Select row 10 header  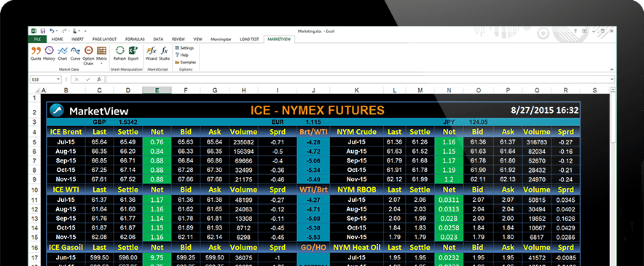34,190
